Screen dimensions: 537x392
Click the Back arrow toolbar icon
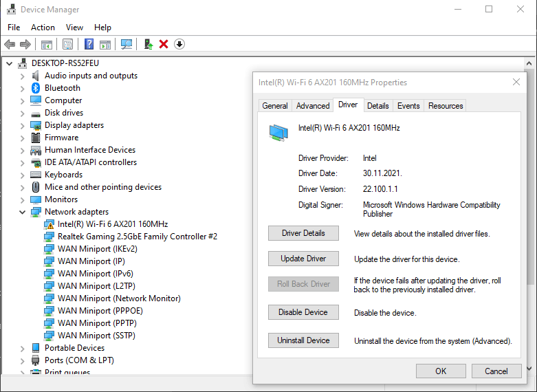tap(10, 44)
